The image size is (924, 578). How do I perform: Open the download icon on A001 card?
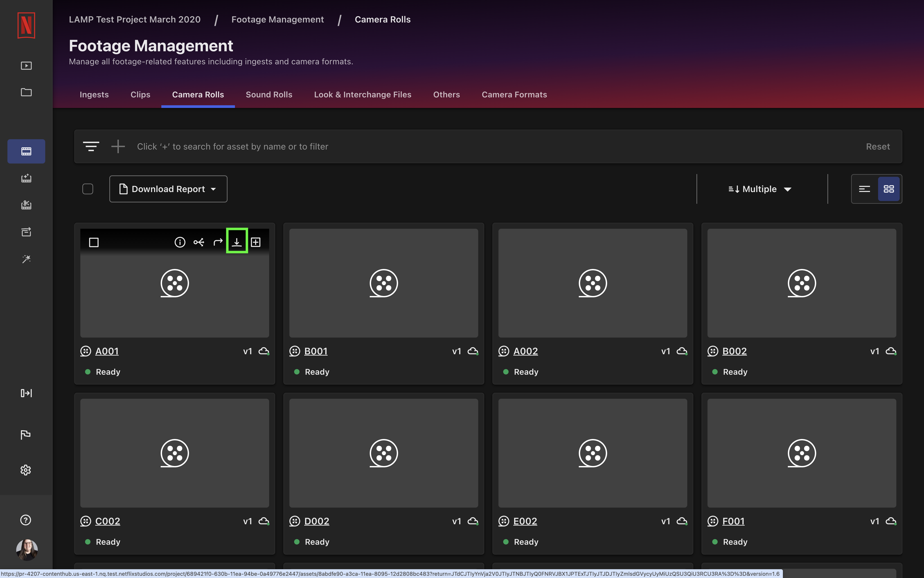[237, 242]
